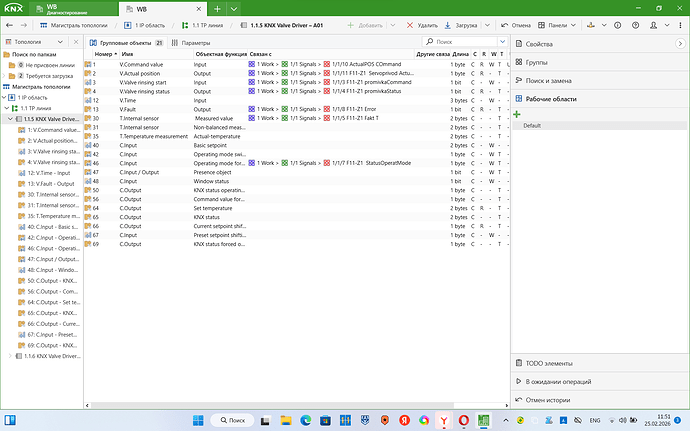Open Yandex icon in taskbar
The width and height of the screenshot is (690, 431).
[404, 420]
